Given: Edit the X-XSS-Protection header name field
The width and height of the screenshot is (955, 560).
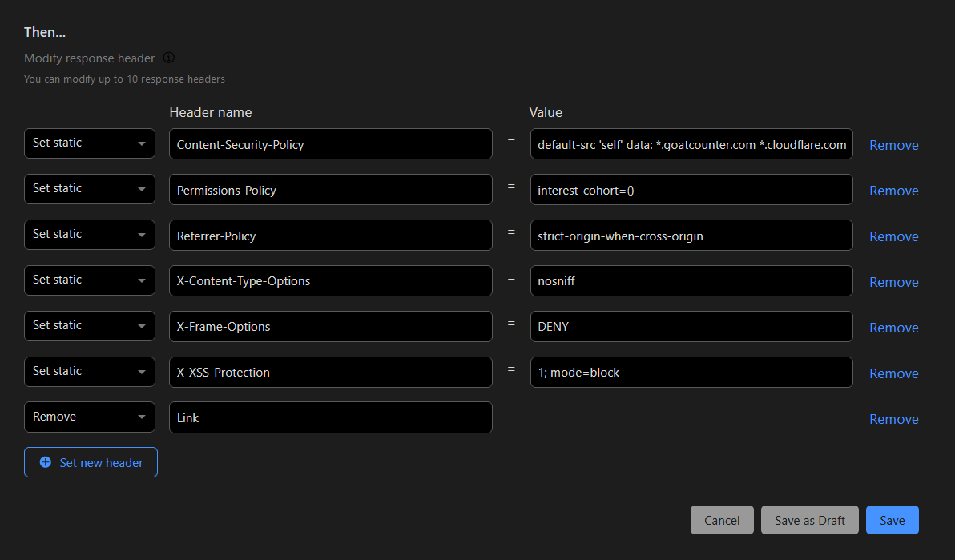Looking at the screenshot, I should pos(331,373).
